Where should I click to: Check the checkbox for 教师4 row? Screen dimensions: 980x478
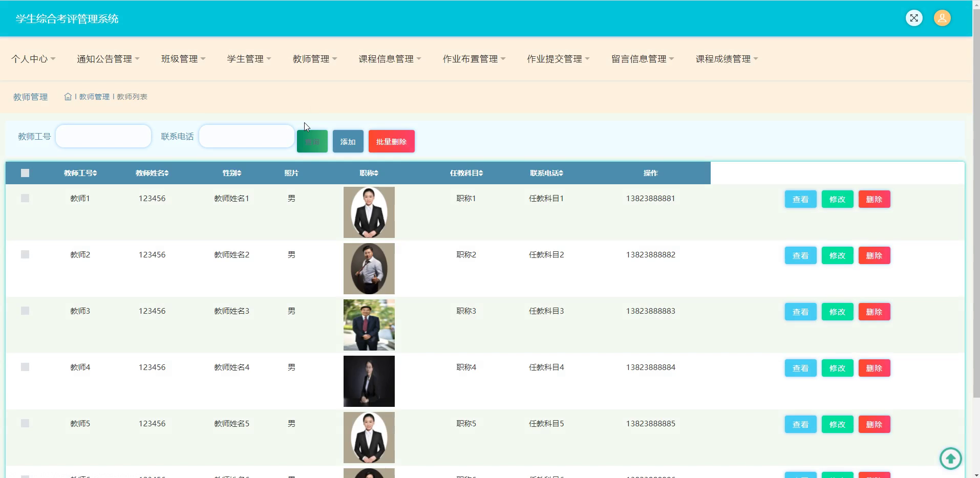point(25,367)
